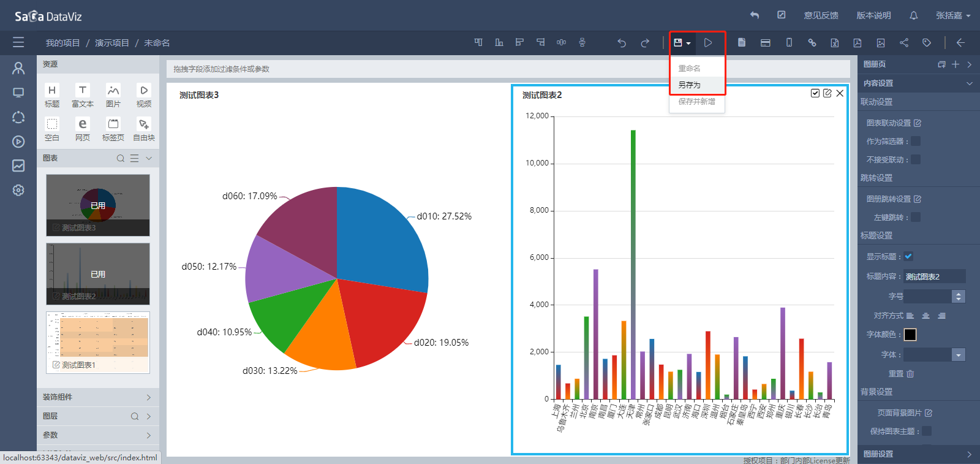
Task: Click the align-left toolbar icon
Action: click(519, 42)
